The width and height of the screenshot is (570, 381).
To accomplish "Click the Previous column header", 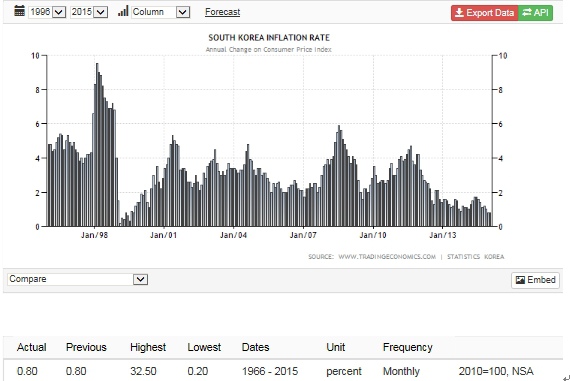I will (x=86, y=347).
